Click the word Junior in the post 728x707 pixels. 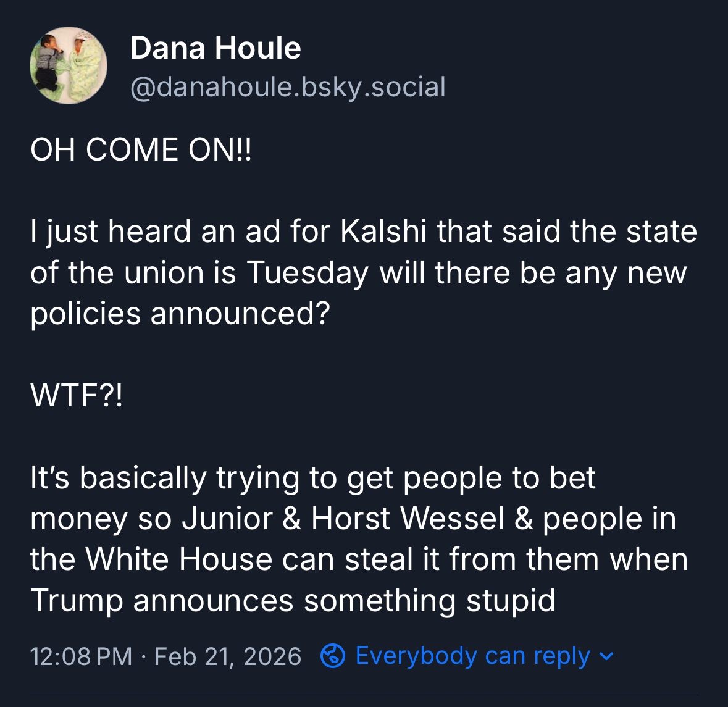227,519
